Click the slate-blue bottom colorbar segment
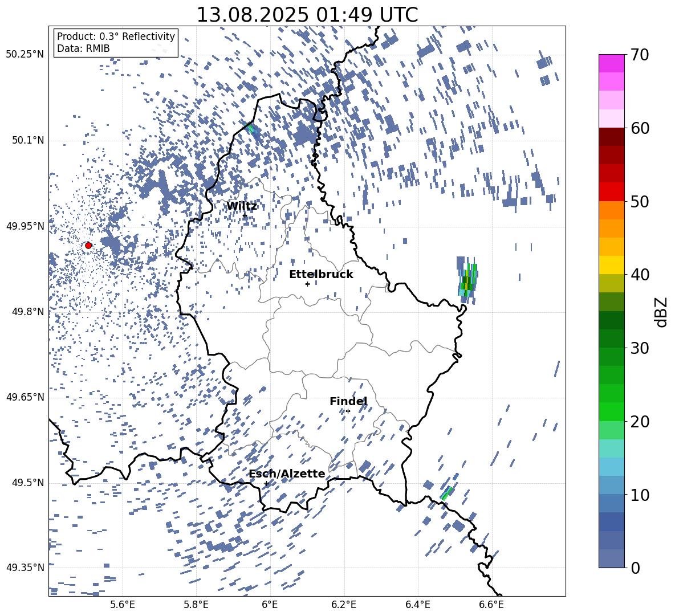 [x=611, y=559]
